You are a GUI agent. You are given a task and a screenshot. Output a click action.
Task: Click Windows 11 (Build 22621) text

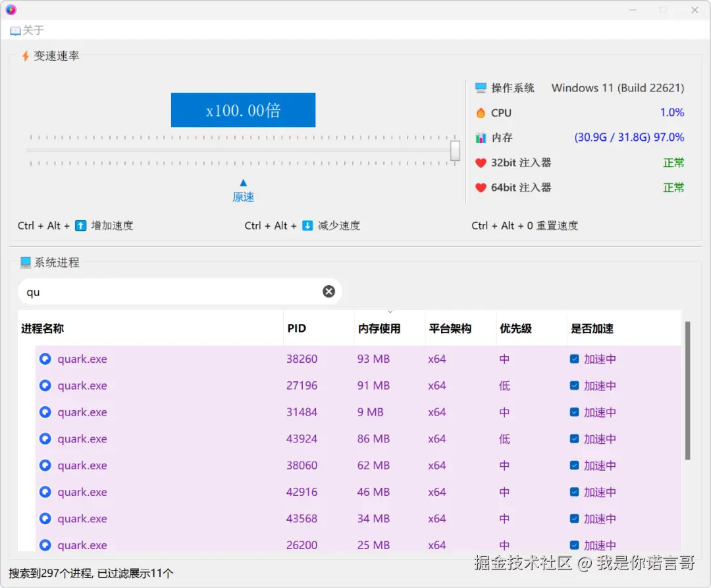tap(618, 88)
